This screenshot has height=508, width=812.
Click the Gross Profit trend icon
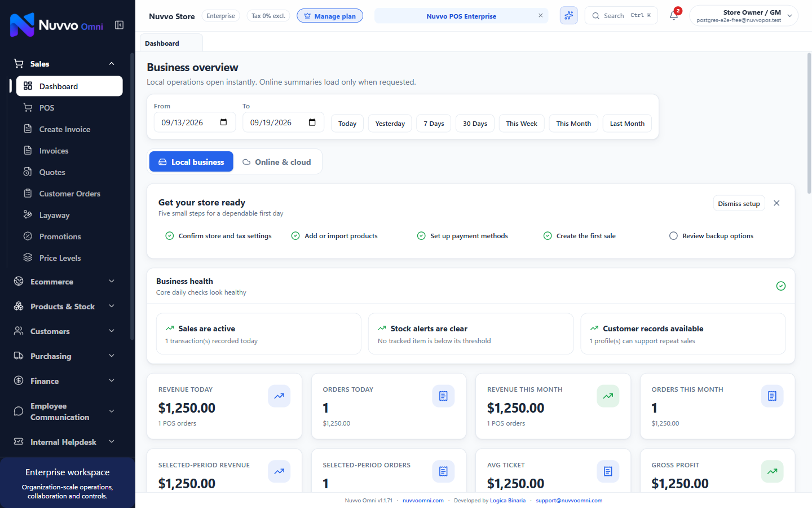[x=772, y=471]
